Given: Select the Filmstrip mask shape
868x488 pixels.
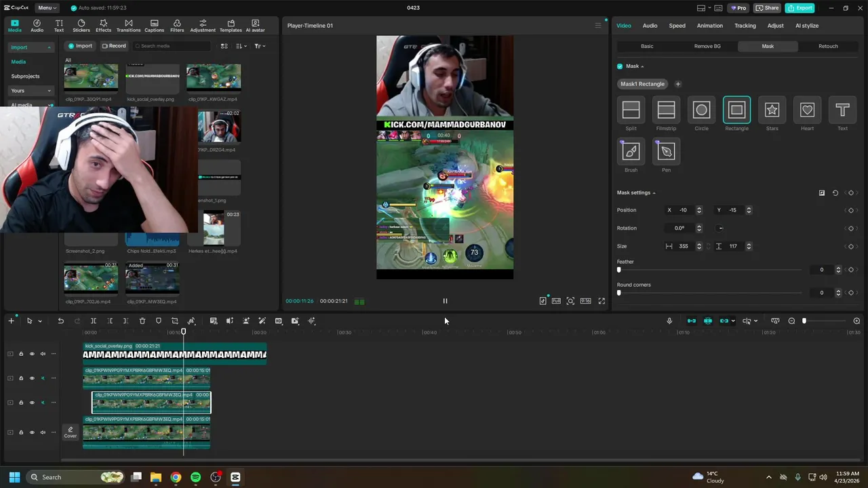Looking at the screenshot, I should pos(666,110).
